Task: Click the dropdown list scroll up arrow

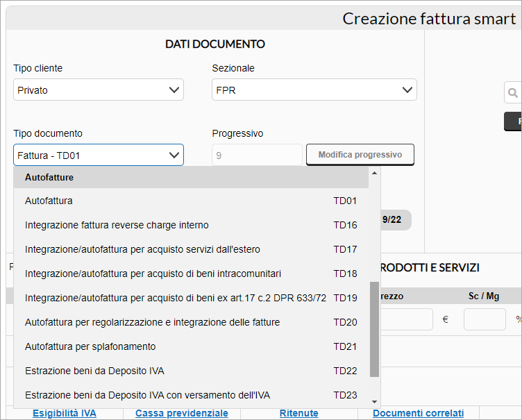Action: [x=375, y=173]
